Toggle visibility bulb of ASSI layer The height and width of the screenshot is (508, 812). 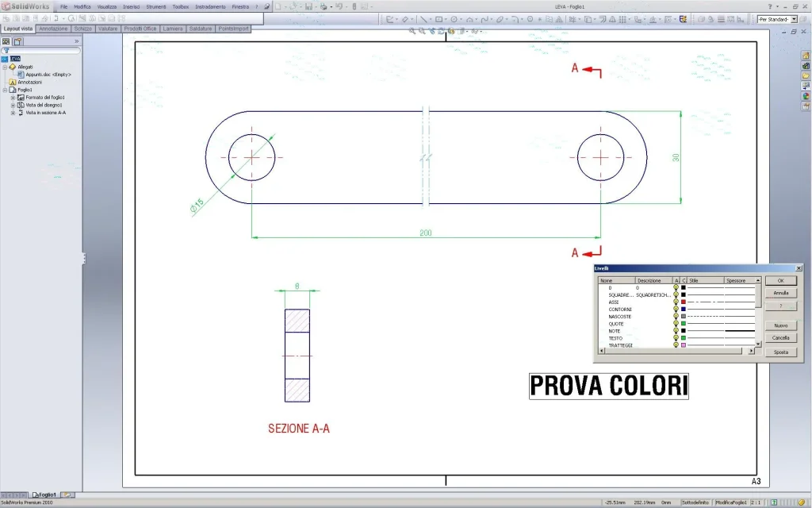pyautogui.click(x=676, y=302)
